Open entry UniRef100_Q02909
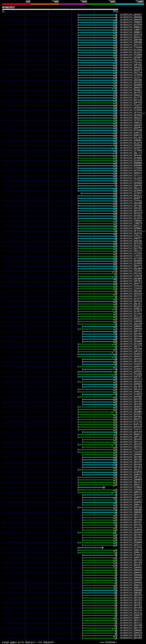Screen dimensions: 146x644 131,25
